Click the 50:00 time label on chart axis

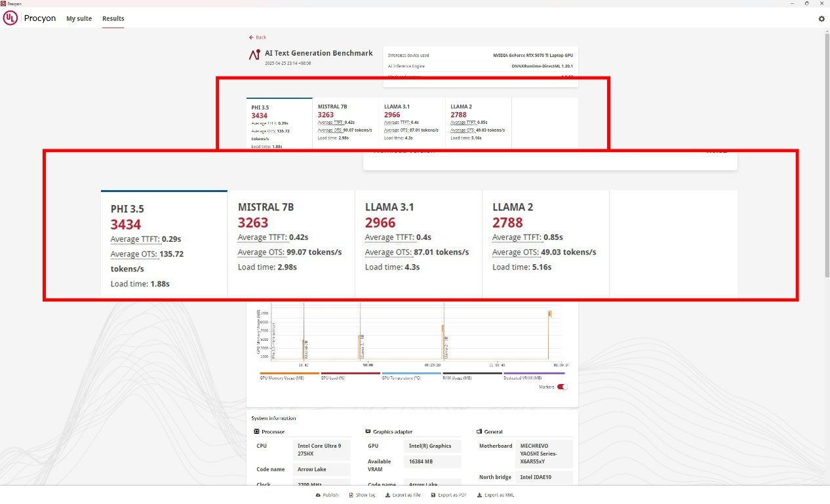368,364
